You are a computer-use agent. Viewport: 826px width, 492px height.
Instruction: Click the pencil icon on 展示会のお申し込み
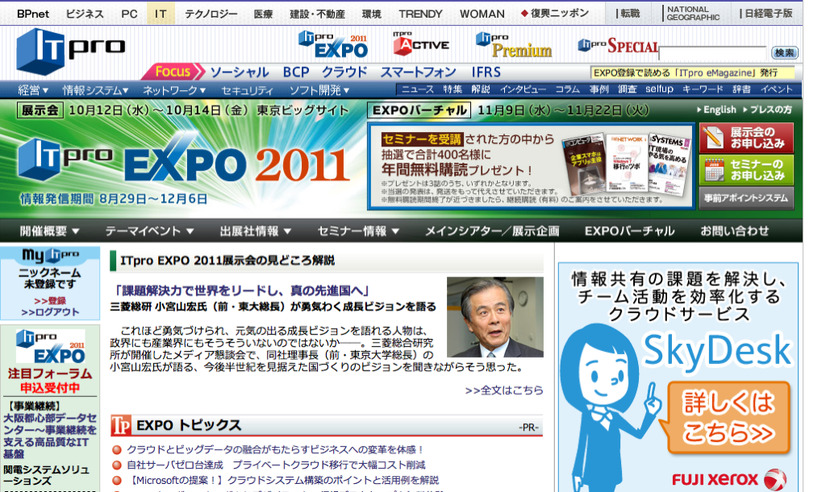(x=714, y=137)
